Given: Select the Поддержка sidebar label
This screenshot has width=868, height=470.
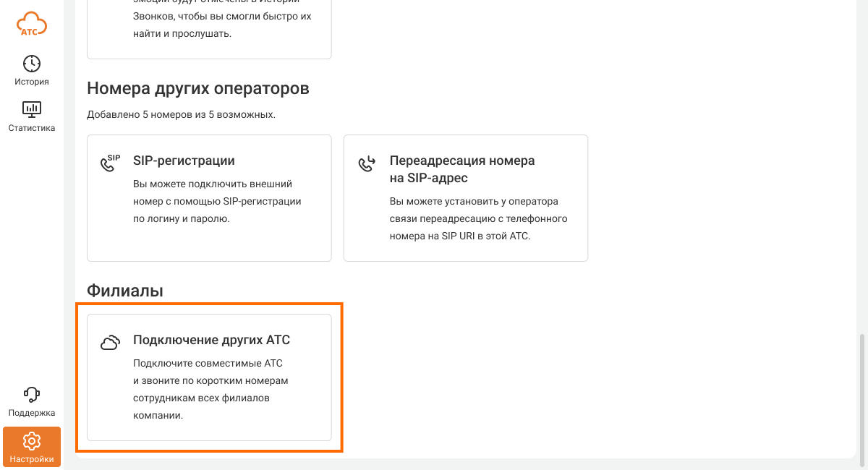Looking at the screenshot, I should 32,413.
